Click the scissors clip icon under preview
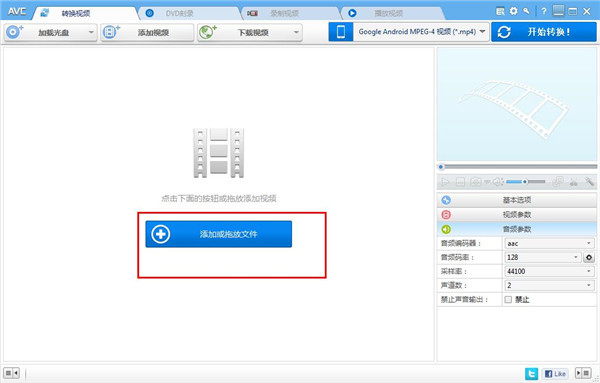The height and width of the screenshot is (383, 600). 573,182
